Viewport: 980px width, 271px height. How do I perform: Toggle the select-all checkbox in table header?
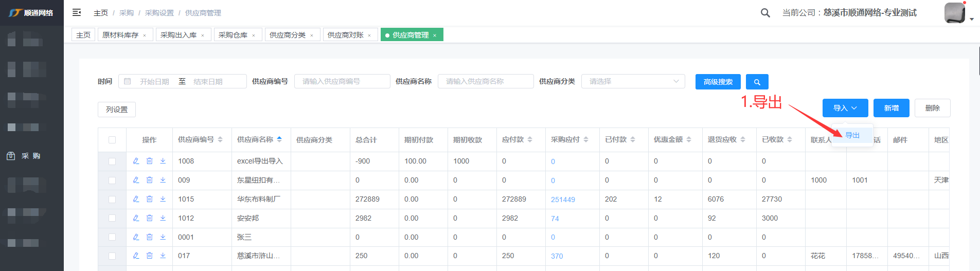coord(112,140)
